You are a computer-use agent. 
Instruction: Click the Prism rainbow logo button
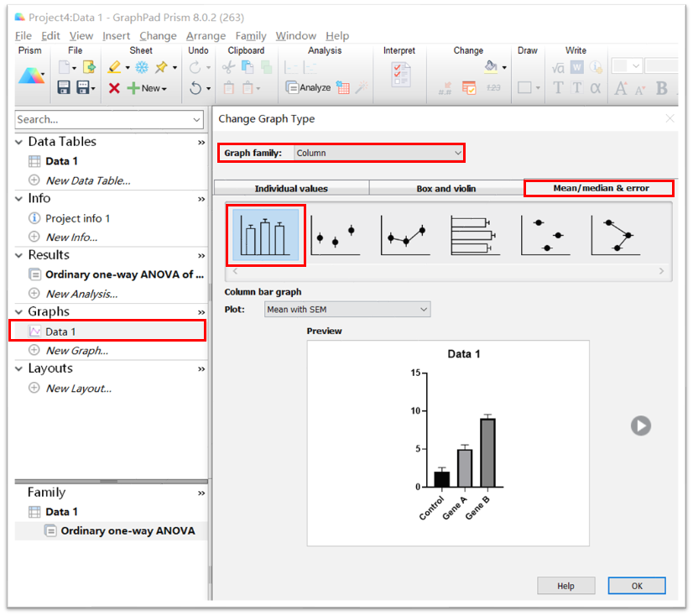[x=31, y=76]
